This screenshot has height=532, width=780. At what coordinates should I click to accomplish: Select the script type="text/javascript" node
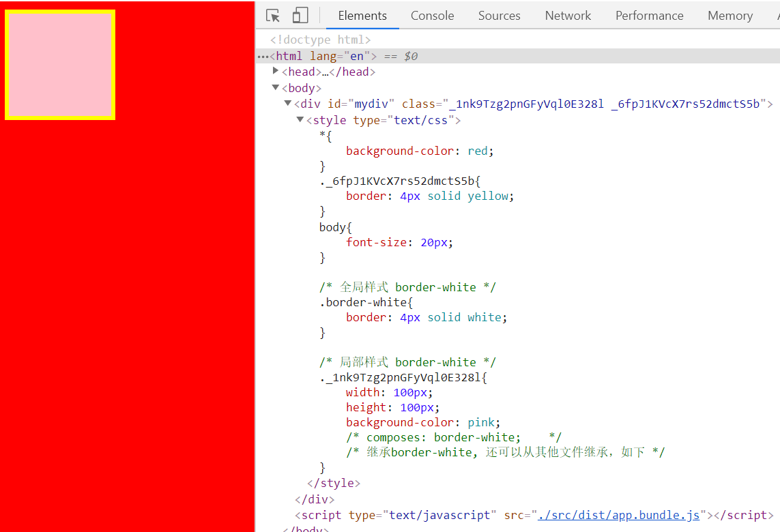(534, 515)
